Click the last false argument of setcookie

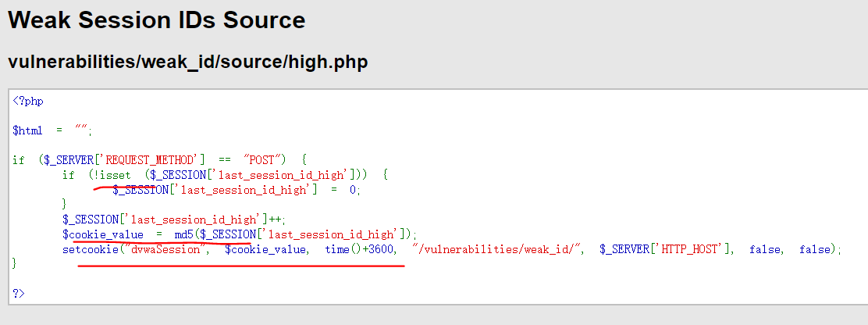[x=815, y=249]
